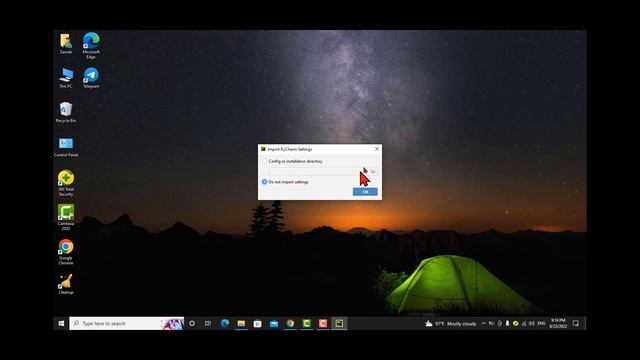This screenshot has width=640, height=360.
Task: Open Cortana circle icon on taskbar
Action: 192,323
